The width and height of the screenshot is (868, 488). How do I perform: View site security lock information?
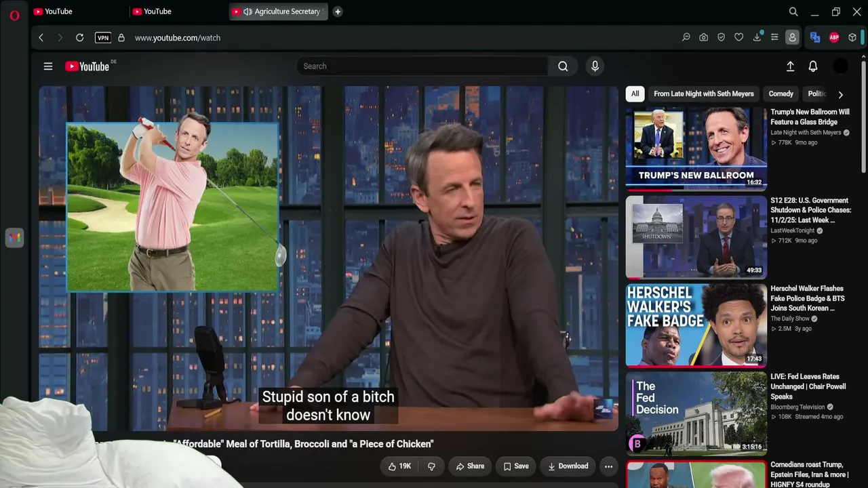tap(121, 38)
